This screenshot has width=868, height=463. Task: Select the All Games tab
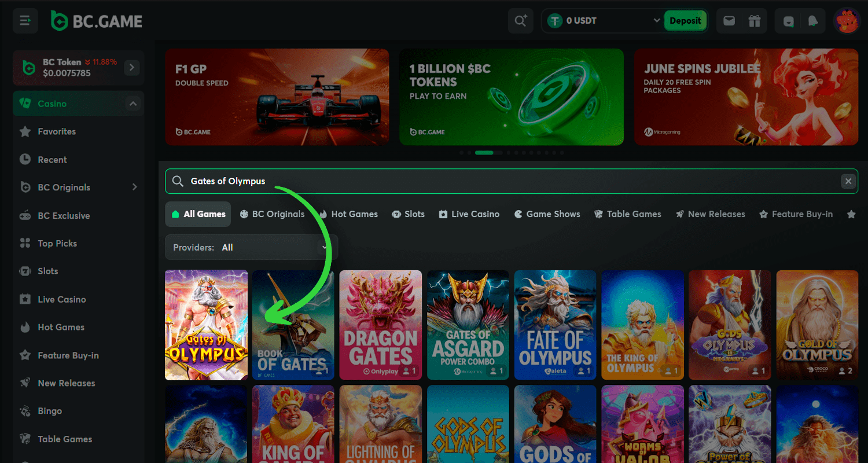tap(198, 214)
